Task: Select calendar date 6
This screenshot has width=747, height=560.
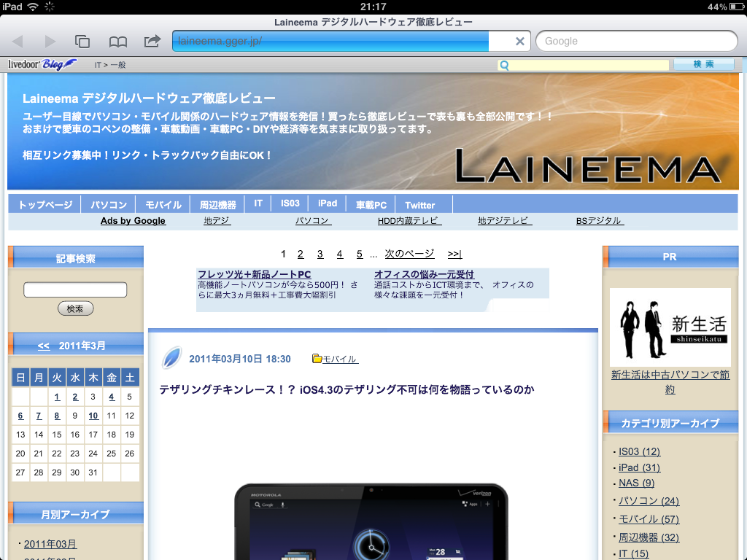Action: click(20, 416)
